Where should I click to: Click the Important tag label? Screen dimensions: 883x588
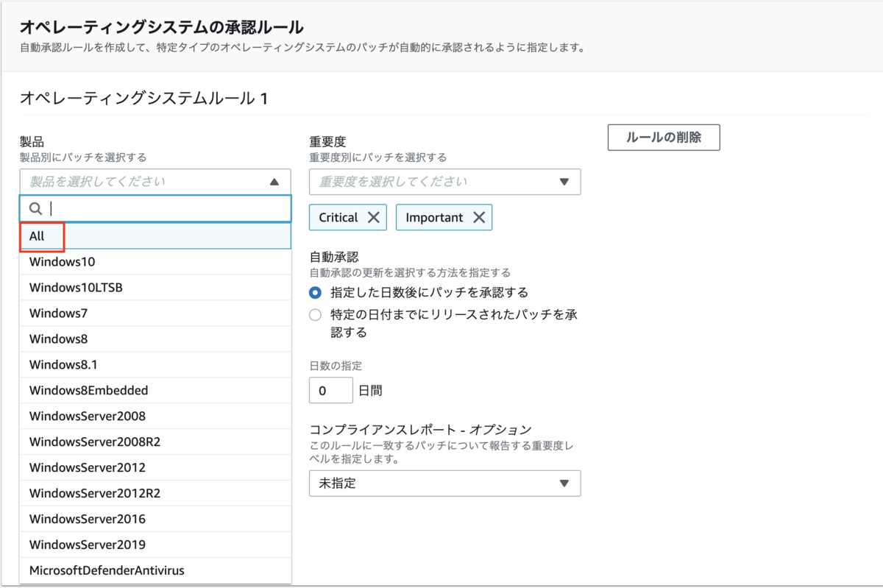tap(434, 218)
